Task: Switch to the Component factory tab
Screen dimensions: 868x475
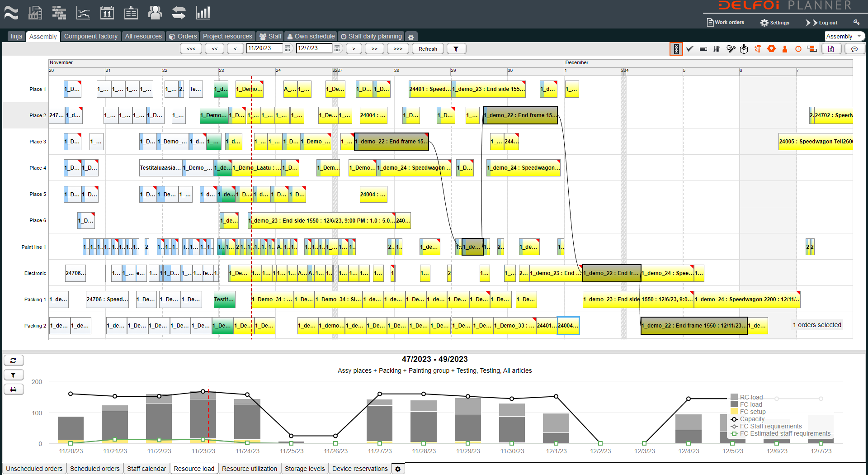Action: pyautogui.click(x=90, y=36)
